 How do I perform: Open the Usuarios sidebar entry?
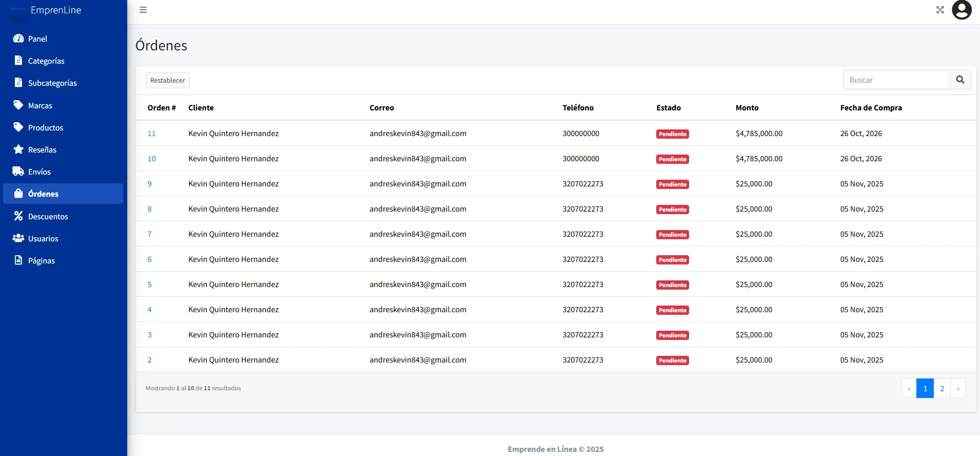(63, 238)
